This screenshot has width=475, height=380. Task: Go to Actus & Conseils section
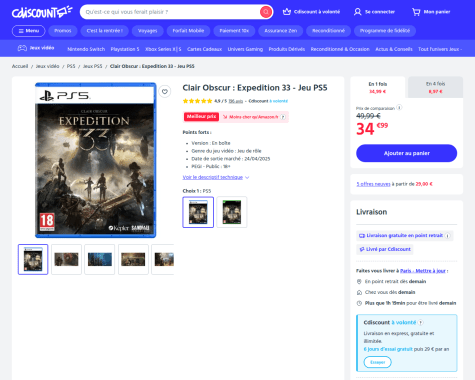394,49
